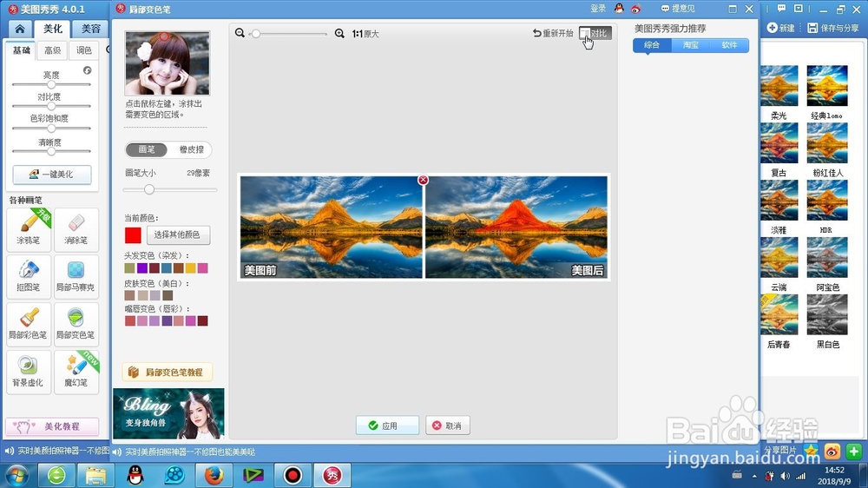Toggle the 对比 compare view button

595,33
